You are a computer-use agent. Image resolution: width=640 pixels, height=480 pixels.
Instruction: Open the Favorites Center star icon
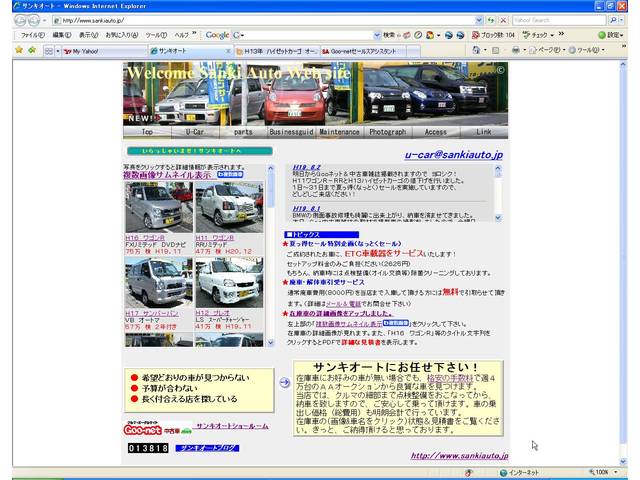coord(19,50)
